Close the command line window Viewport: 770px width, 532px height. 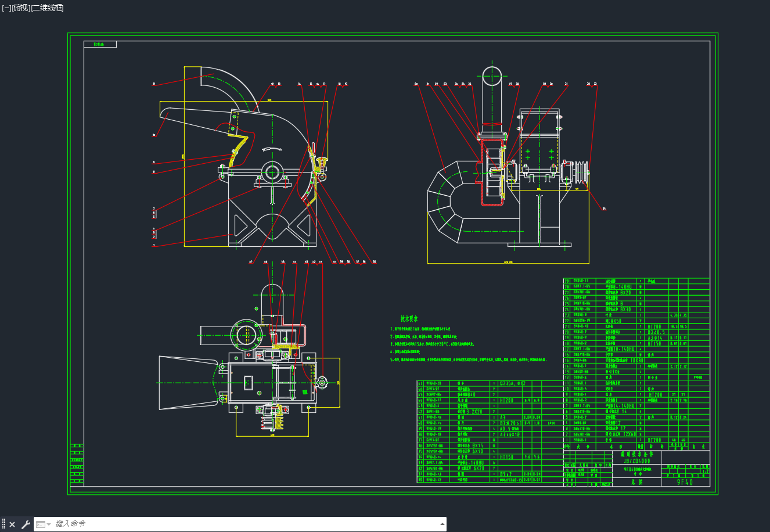click(x=12, y=524)
